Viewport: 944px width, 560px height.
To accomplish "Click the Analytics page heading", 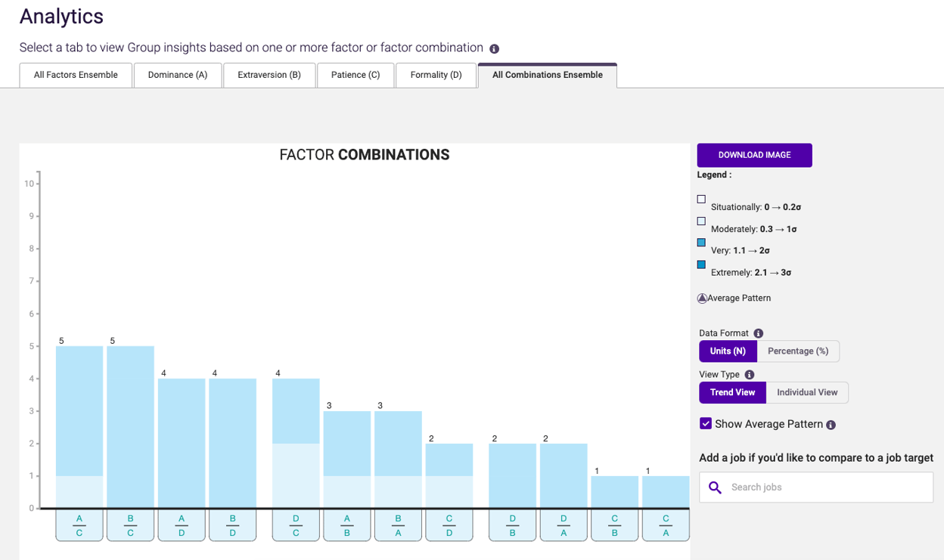I will pos(61,17).
